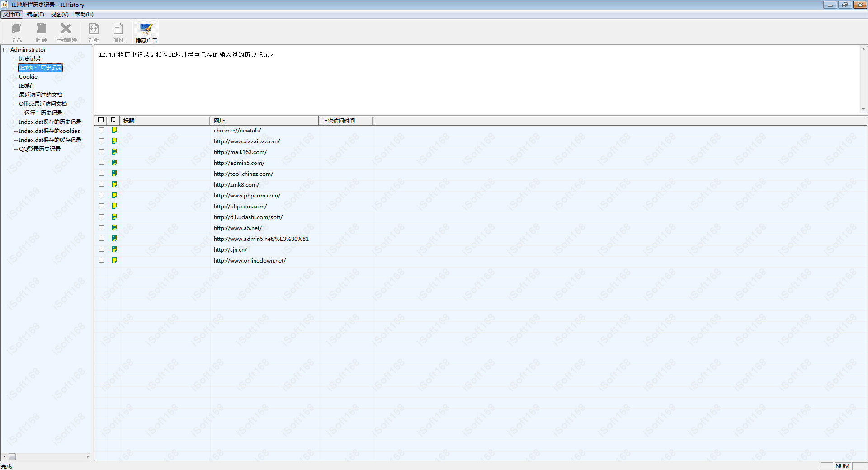This screenshot has width=868, height=470.
Task: Click the note icon beside cjn.cn
Action: click(114, 249)
